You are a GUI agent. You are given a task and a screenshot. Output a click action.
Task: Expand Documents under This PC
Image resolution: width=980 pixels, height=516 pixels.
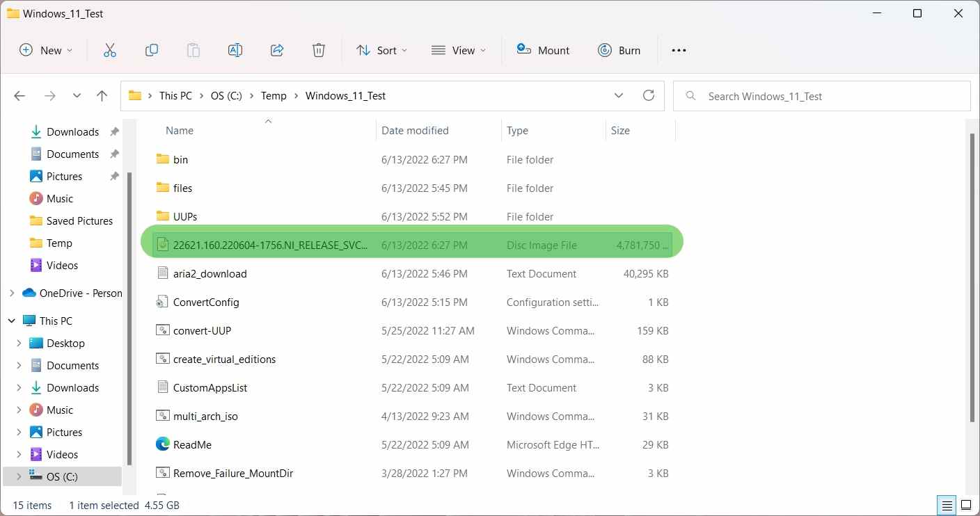point(19,366)
